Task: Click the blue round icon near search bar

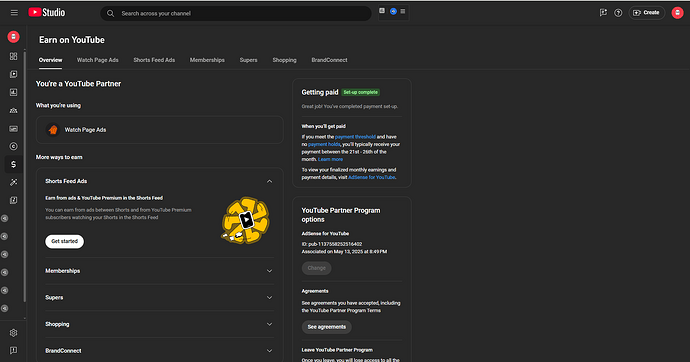Action: click(x=393, y=11)
